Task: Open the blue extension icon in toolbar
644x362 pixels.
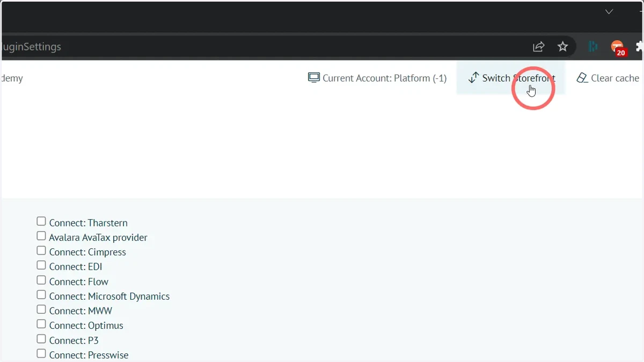Action: [593, 47]
